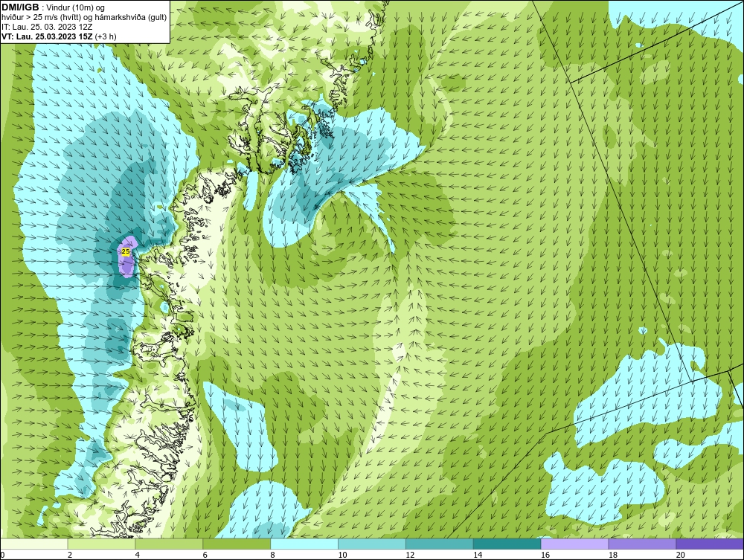The width and height of the screenshot is (744, 560).
Task: Click the 16–18 m/s lavender legend color
Action: point(574,544)
